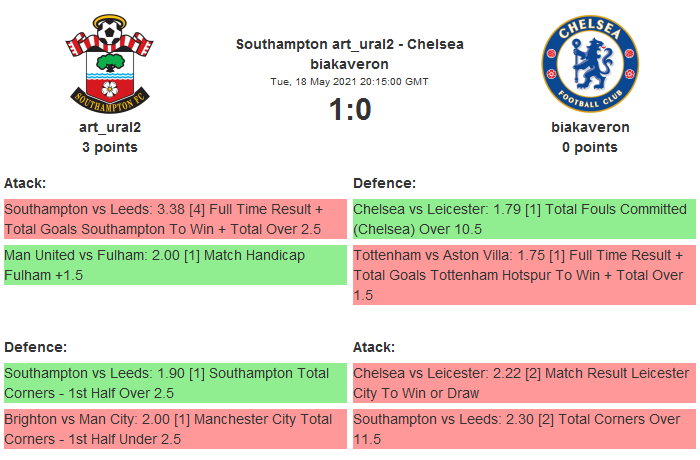The width and height of the screenshot is (700, 460).
Task: Select the Southampton vs Leeds 3.38 Full Time Result bet
Action: (175, 220)
